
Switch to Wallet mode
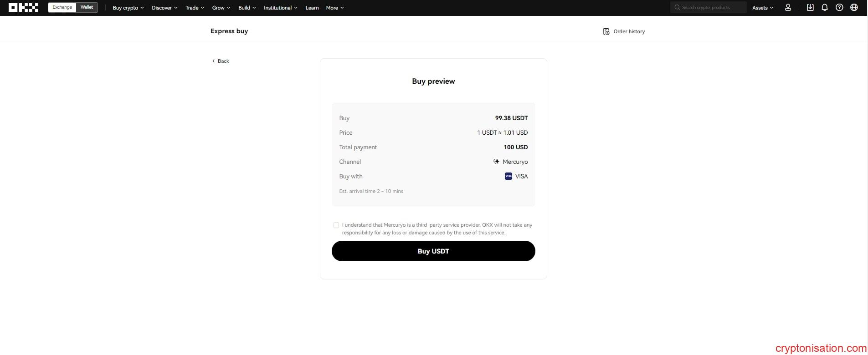click(87, 7)
